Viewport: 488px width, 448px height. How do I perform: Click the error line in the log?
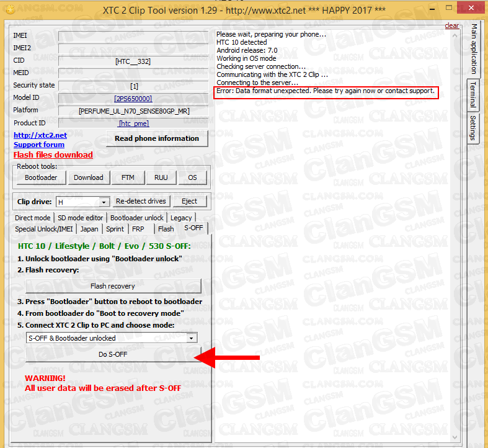coord(326,91)
